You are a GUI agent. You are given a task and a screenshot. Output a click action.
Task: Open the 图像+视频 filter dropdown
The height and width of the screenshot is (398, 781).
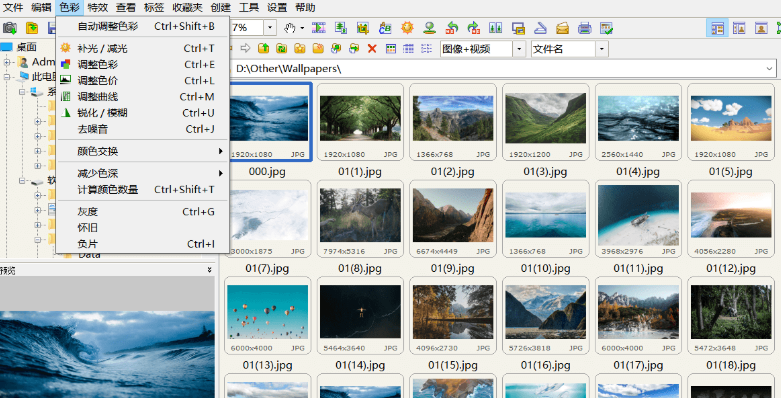(x=519, y=49)
